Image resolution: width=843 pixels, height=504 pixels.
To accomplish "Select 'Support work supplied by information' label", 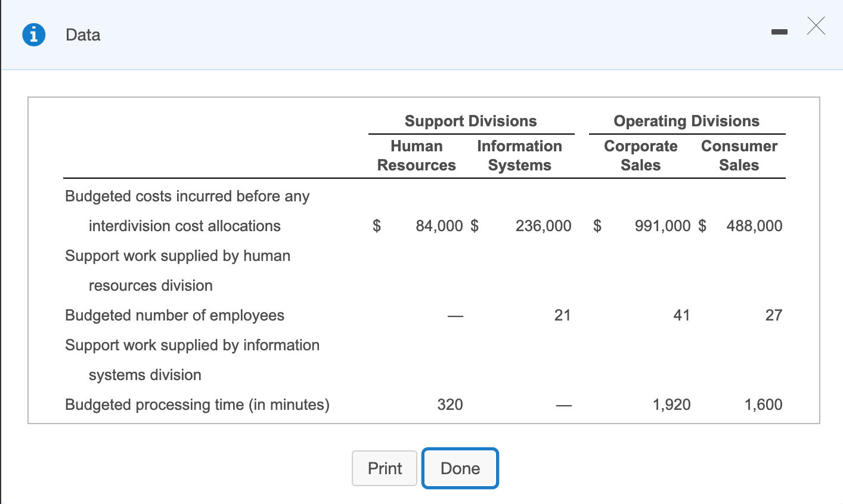I will pos(193,346).
